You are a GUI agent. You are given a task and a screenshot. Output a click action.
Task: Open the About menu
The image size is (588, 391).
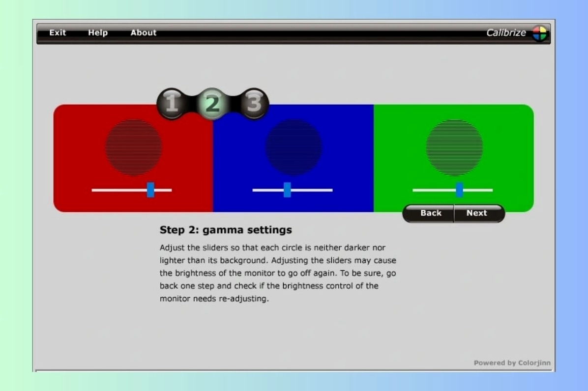tap(144, 33)
